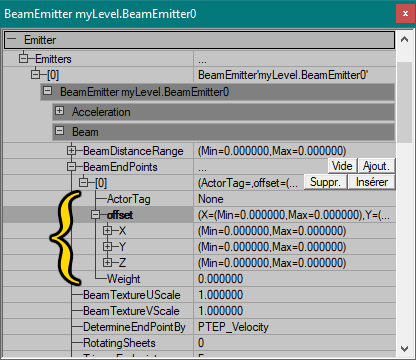Select the Weight value field
Viewport: 416px width, 360px height.
coord(295,279)
